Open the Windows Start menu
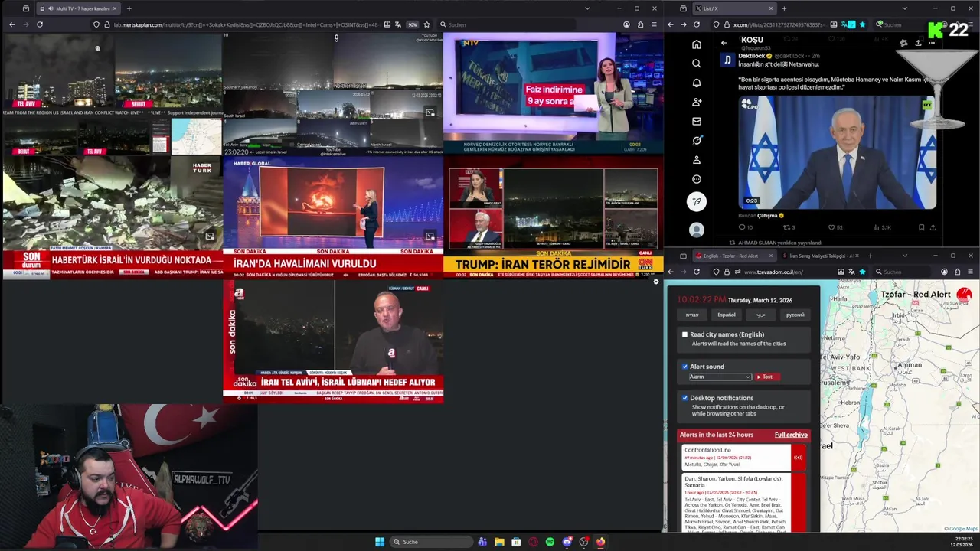 click(x=380, y=542)
